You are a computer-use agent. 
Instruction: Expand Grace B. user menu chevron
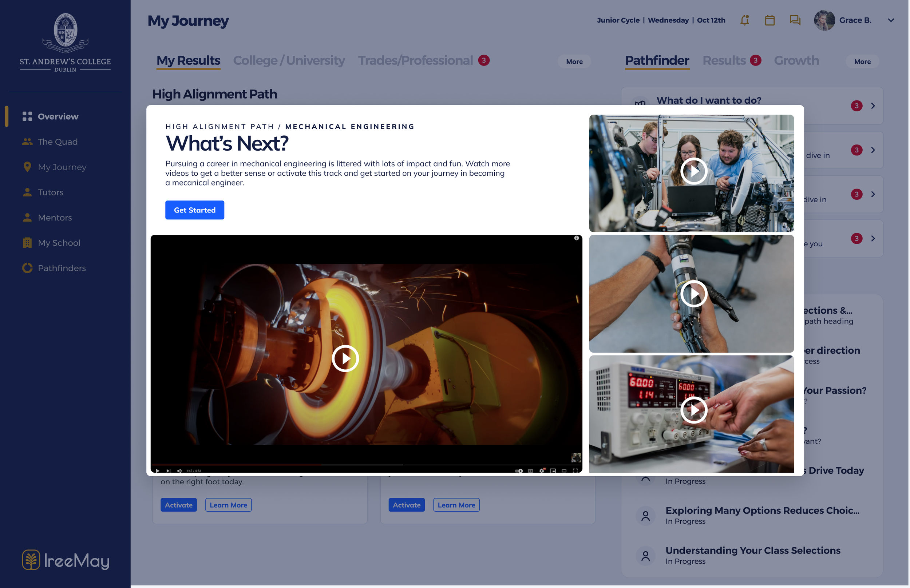pyautogui.click(x=890, y=20)
